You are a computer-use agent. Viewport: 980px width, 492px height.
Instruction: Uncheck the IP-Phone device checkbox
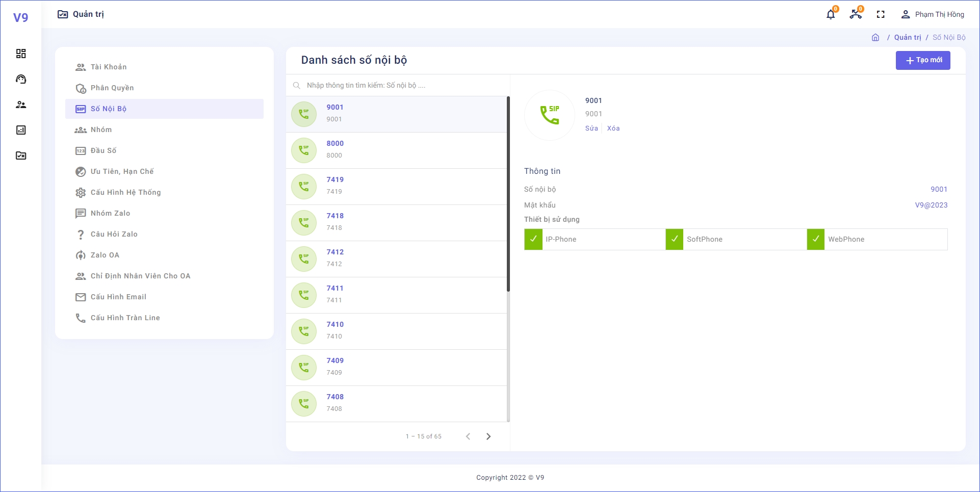533,239
